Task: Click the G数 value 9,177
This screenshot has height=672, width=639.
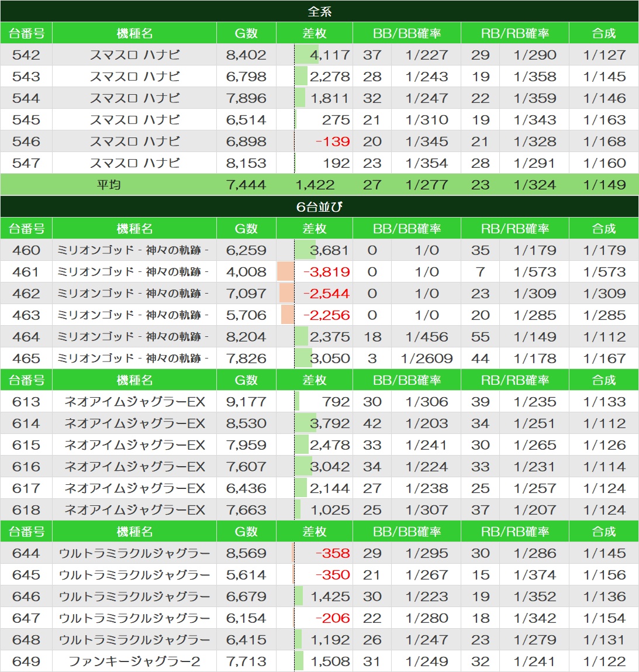Action: coord(246,402)
